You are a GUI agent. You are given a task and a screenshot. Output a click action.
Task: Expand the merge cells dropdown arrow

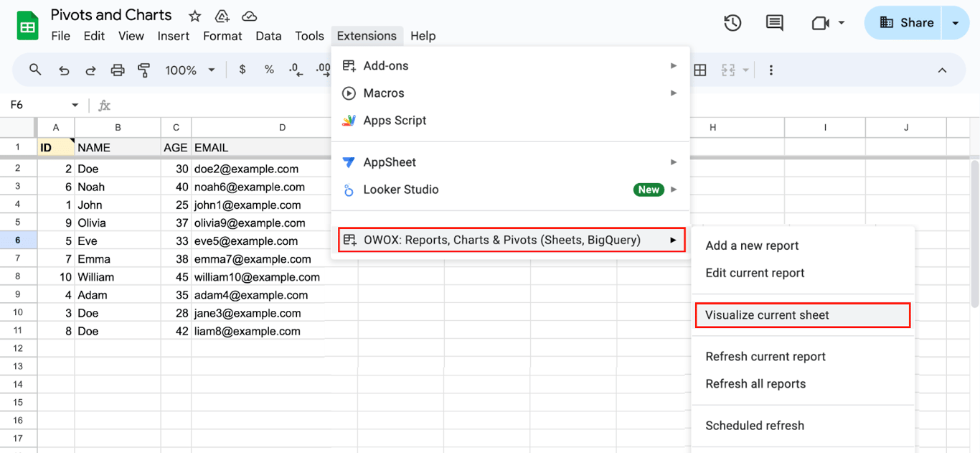(746, 70)
